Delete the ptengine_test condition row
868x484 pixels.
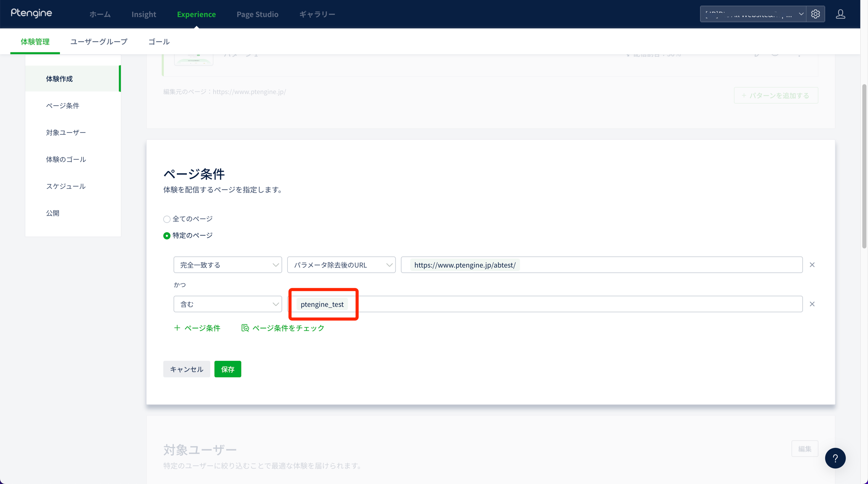(812, 304)
